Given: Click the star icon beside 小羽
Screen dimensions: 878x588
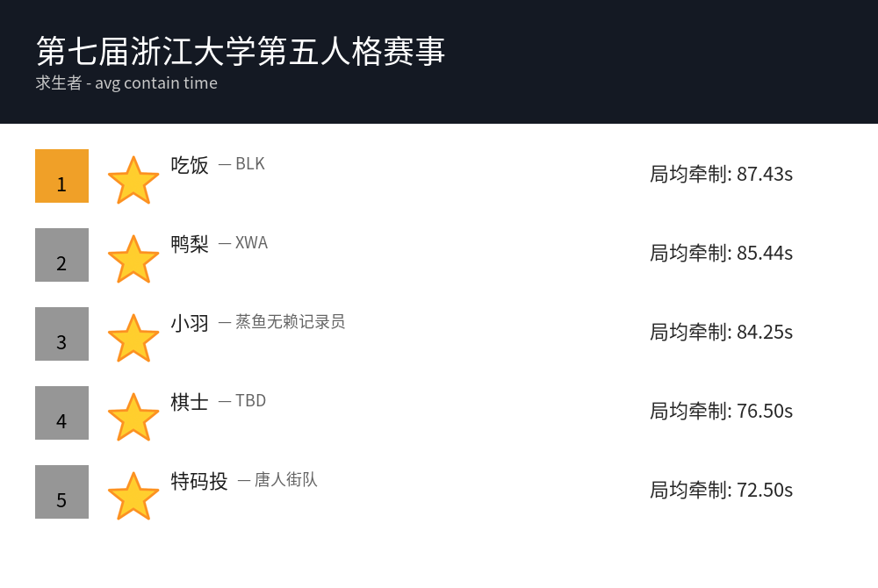Looking at the screenshot, I should (133, 338).
